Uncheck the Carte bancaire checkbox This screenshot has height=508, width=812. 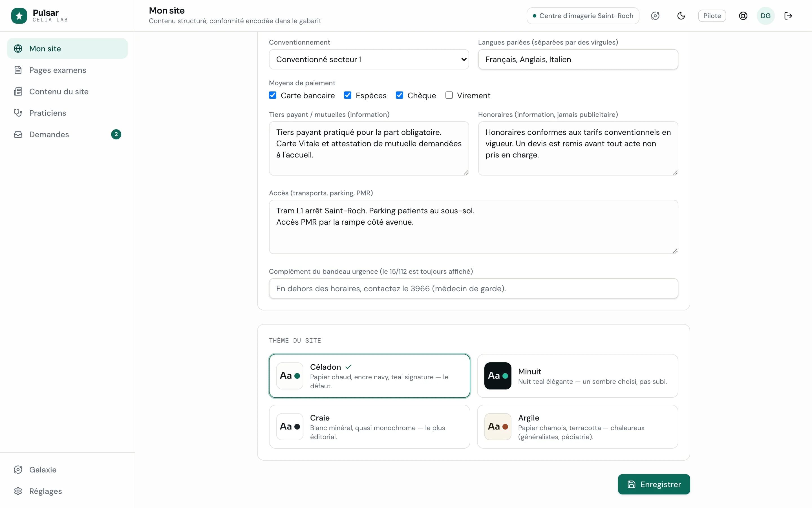click(273, 95)
